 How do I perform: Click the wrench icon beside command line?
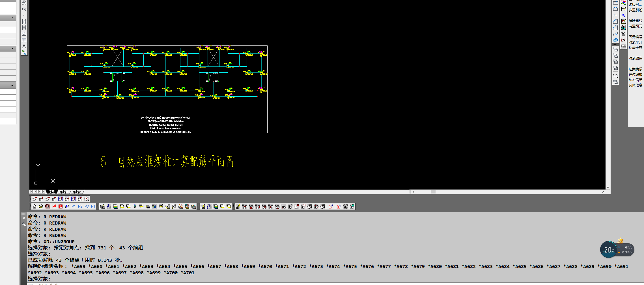24,224
